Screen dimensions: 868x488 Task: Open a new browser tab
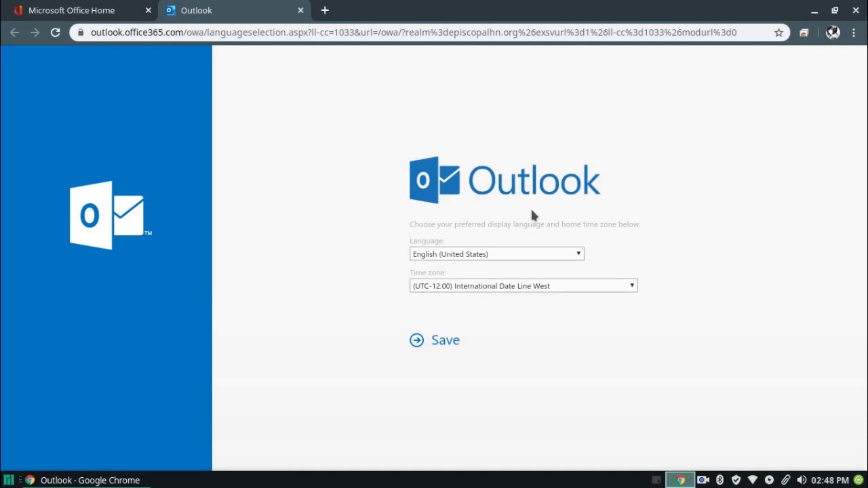point(325,10)
